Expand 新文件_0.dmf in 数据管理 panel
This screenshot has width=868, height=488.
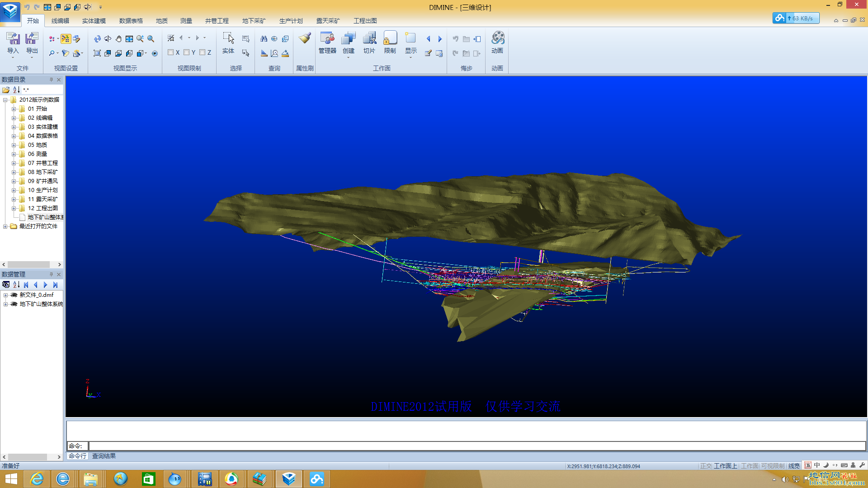pyautogui.click(x=5, y=295)
